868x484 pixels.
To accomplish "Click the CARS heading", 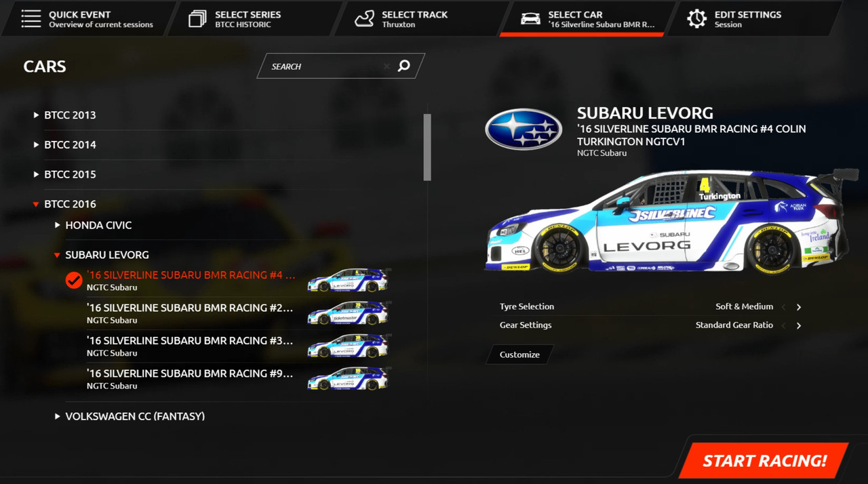I will [45, 66].
